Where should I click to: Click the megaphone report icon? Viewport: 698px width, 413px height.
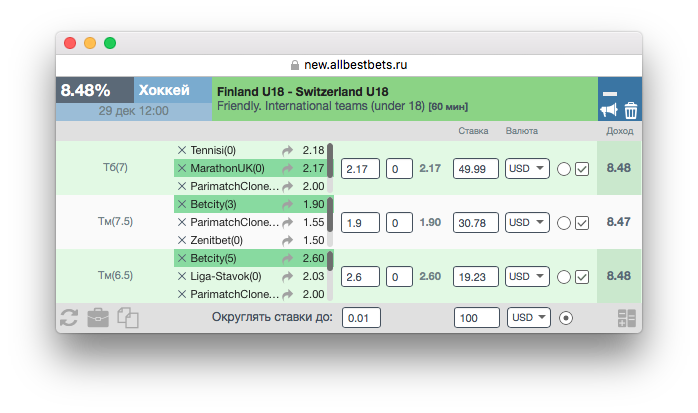tap(609, 110)
